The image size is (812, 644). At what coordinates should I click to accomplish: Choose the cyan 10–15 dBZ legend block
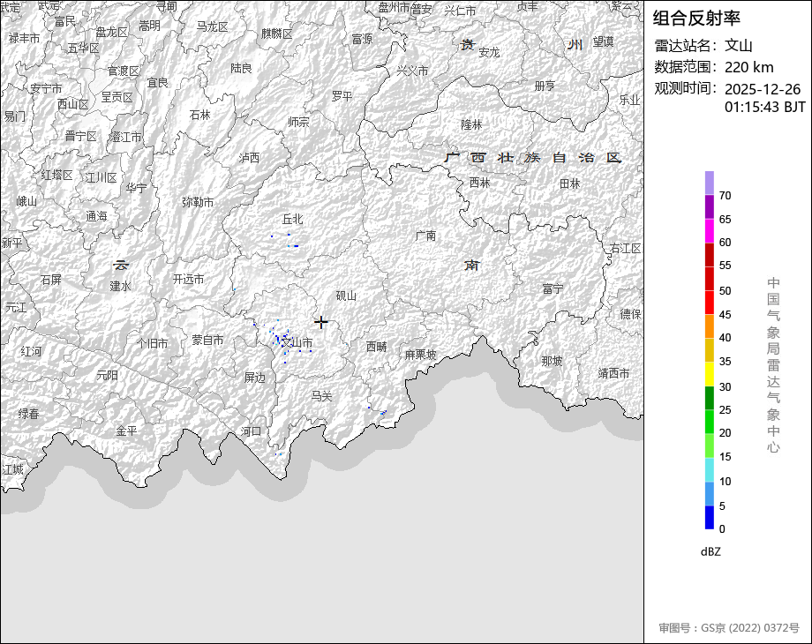point(710,470)
